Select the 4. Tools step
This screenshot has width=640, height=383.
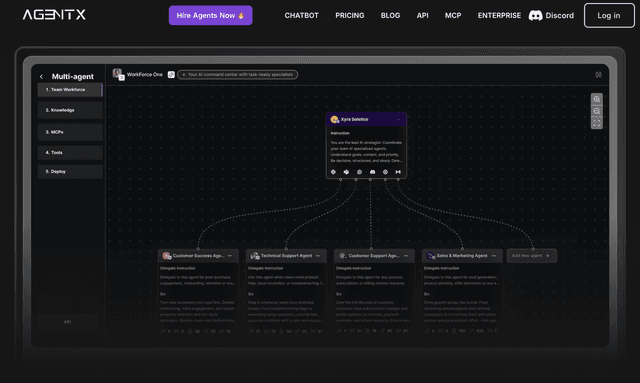(70, 153)
